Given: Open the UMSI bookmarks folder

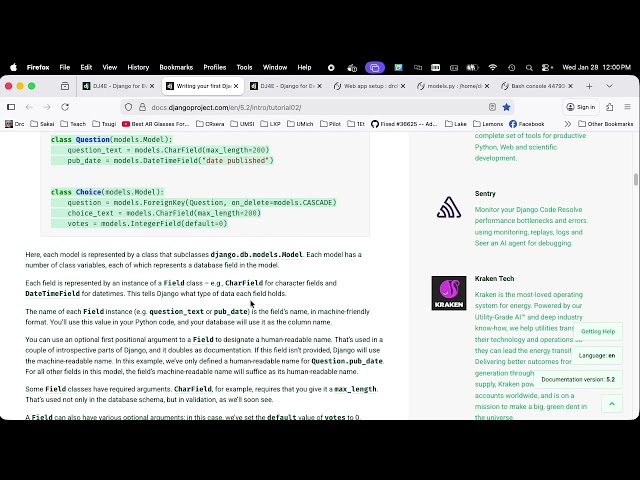Looking at the screenshot, I should pos(242,124).
